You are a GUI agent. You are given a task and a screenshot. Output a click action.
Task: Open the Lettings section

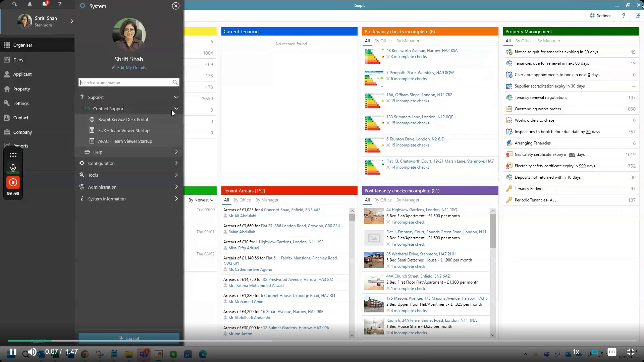(x=21, y=103)
